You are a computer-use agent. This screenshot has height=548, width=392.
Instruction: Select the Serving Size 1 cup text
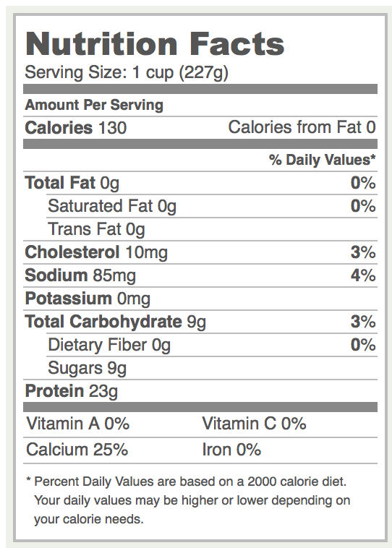127,73
